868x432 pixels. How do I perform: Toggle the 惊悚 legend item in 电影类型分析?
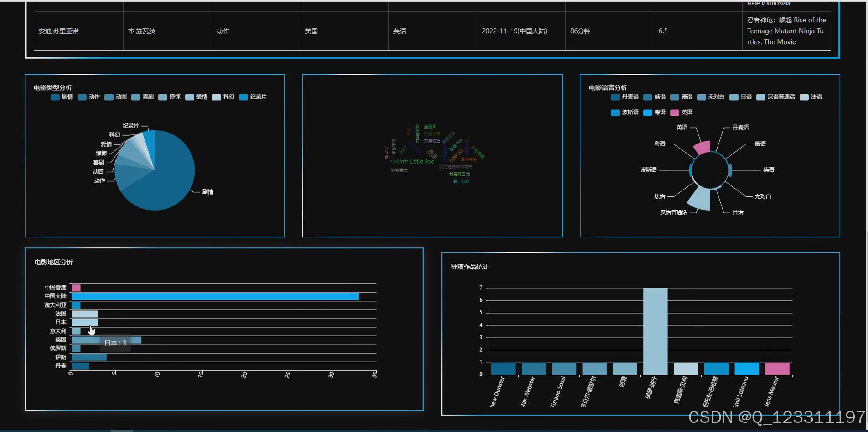pyautogui.click(x=170, y=97)
